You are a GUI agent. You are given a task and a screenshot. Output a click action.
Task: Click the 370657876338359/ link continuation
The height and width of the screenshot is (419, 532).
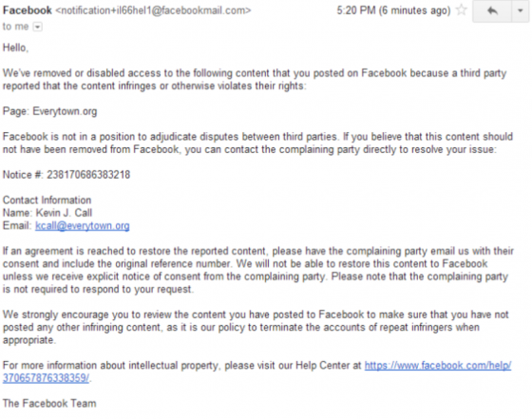[47, 378]
